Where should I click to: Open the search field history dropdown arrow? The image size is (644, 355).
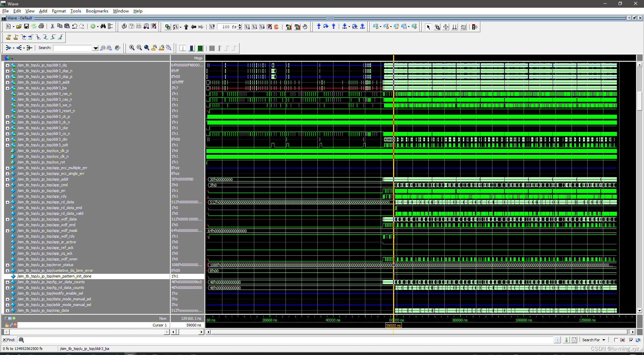(96, 48)
